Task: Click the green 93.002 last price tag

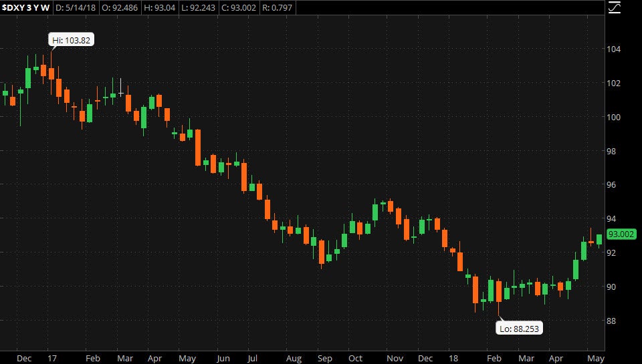Action: [621, 234]
